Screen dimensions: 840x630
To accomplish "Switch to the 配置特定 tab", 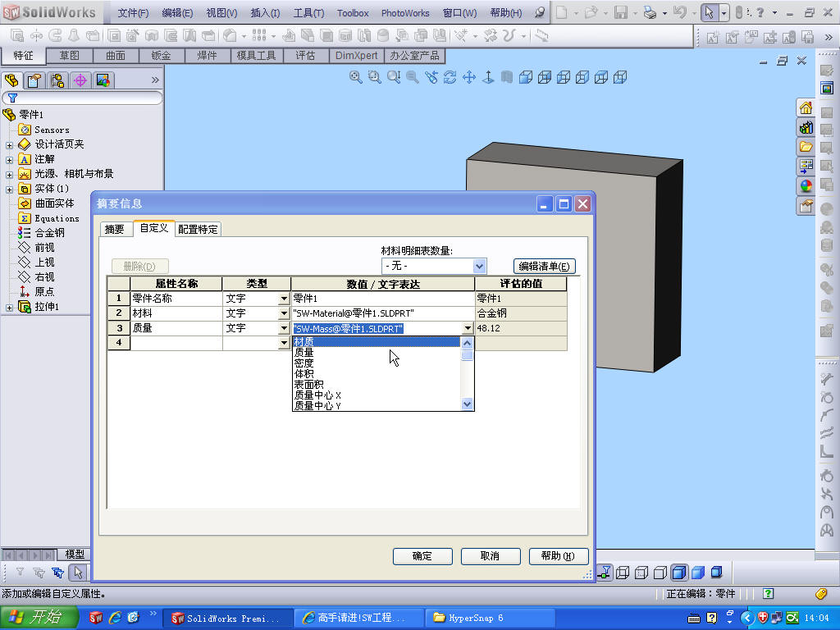I will click(198, 230).
